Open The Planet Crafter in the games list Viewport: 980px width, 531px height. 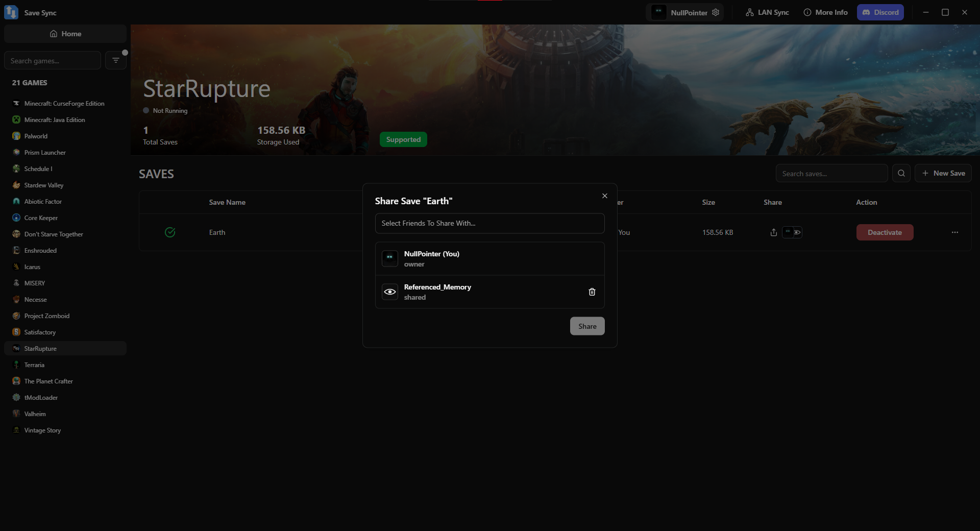click(65, 381)
